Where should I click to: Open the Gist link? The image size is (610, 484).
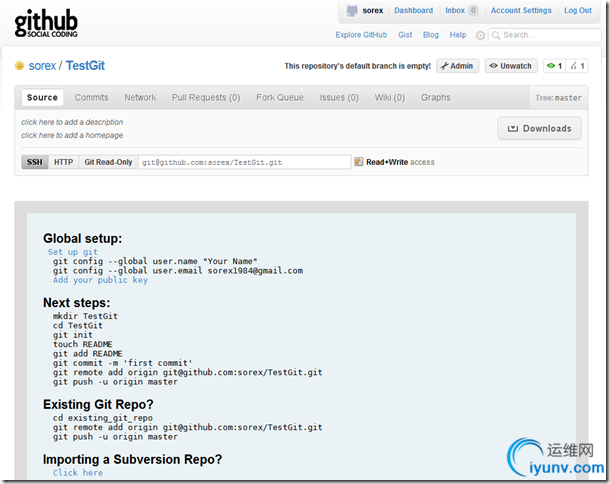click(x=405, y=35)
